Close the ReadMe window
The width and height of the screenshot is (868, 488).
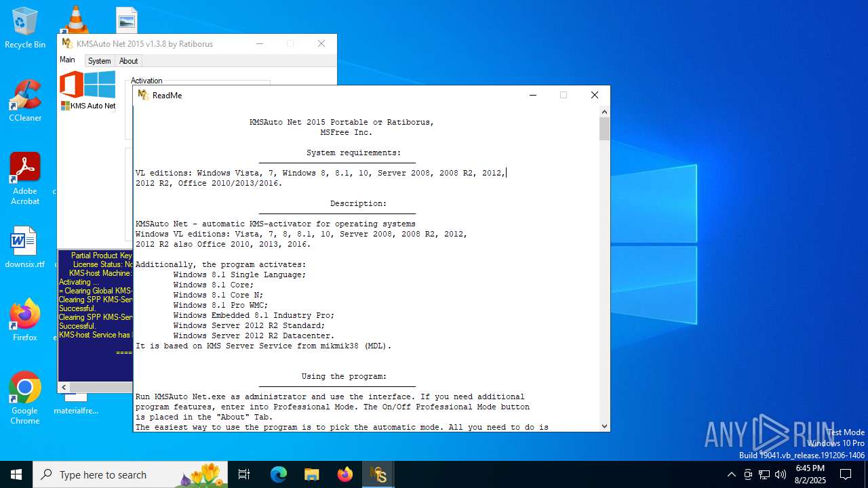595,95
